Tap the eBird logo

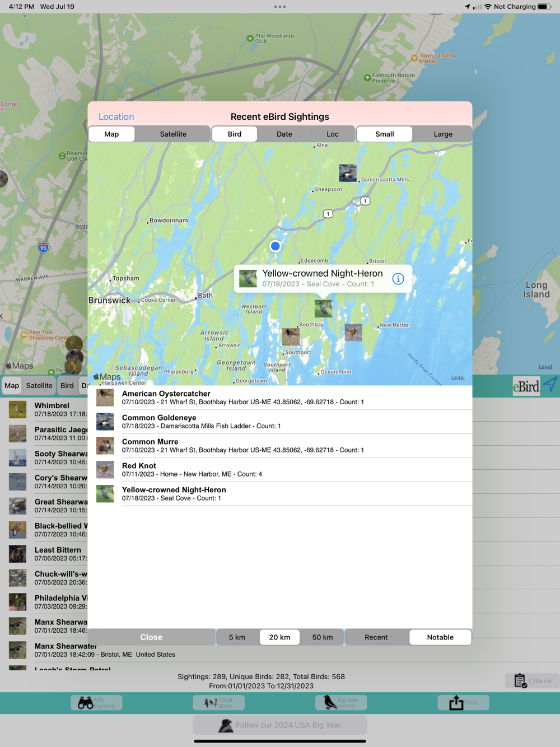pos(526,386)
